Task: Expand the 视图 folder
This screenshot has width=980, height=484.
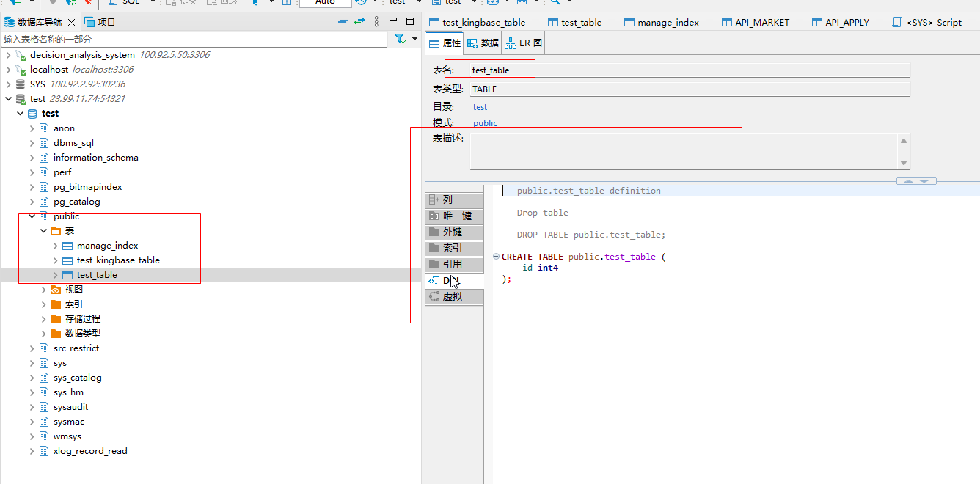Action: pyautogui.click(x=44, y=290)
